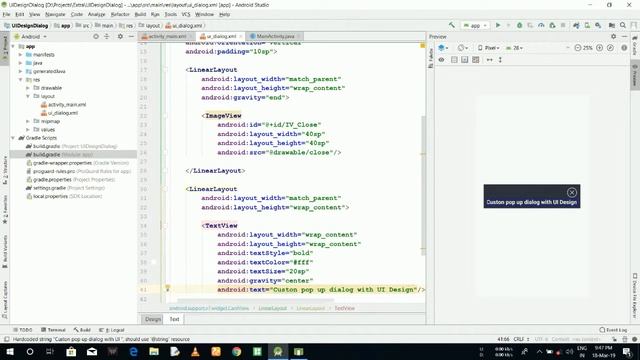
Task: Switch to the Design tab below editor
Action: click(x=153, y=319)
